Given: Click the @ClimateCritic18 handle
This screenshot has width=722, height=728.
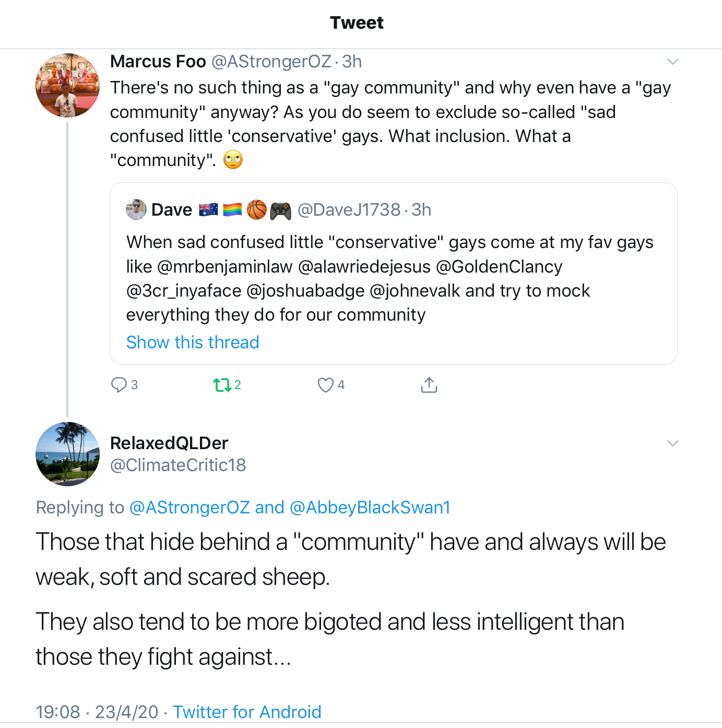Looking at the screenshot, I should click(x=178, y=465).
